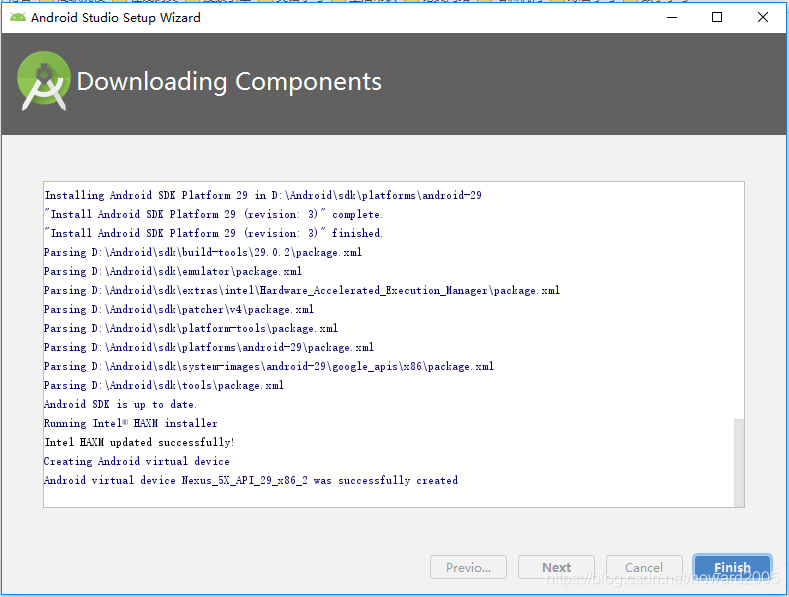Click the Hardware_Accelerated_Execution_Manager parsing line
The height and width of the screenshot is (597, 789).
(x=302, y=290)
